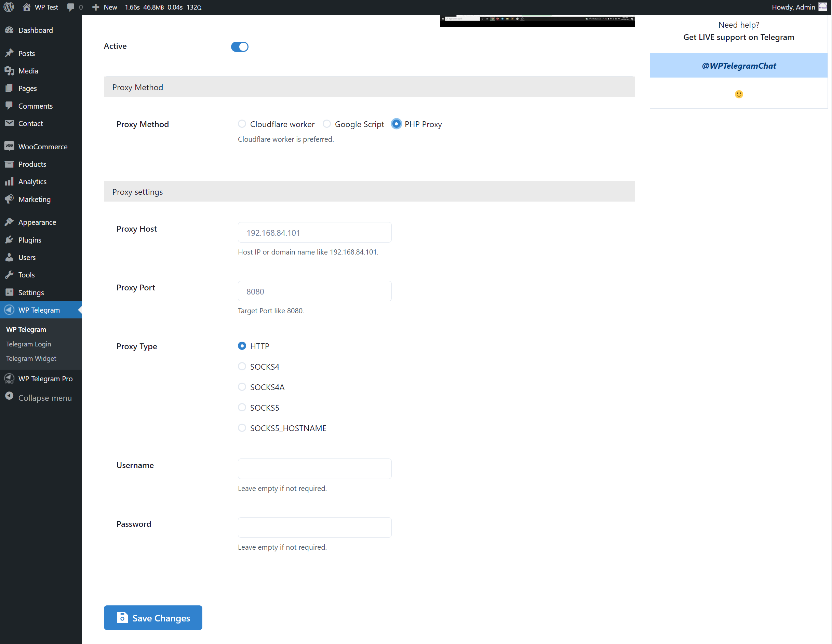Click the Tools wrench icon

pos(9,275)
